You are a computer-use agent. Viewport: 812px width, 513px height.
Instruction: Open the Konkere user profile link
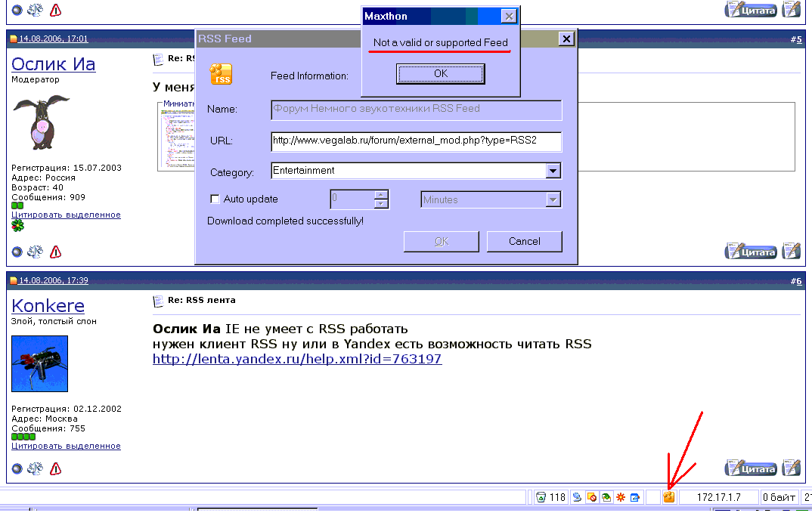pyautogui.click(x=48, y=306)
